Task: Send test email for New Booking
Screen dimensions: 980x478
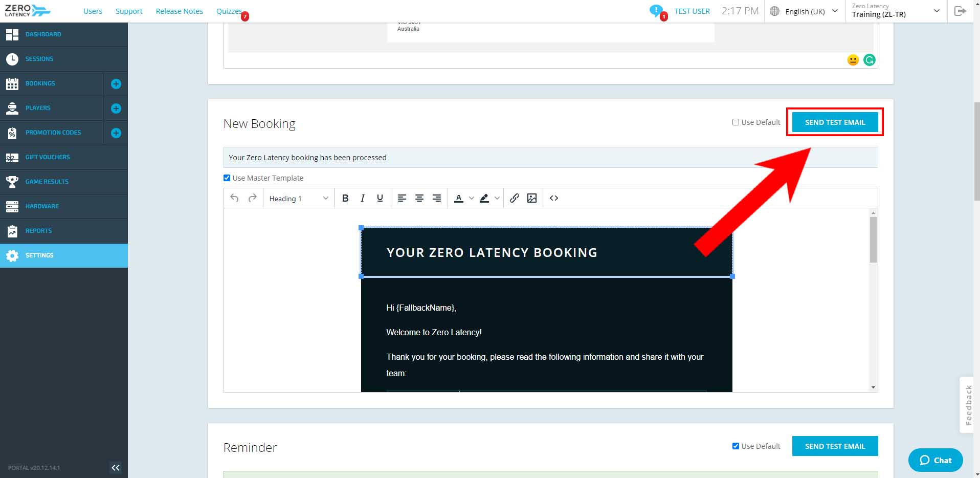Action: (x=835, y=122)
